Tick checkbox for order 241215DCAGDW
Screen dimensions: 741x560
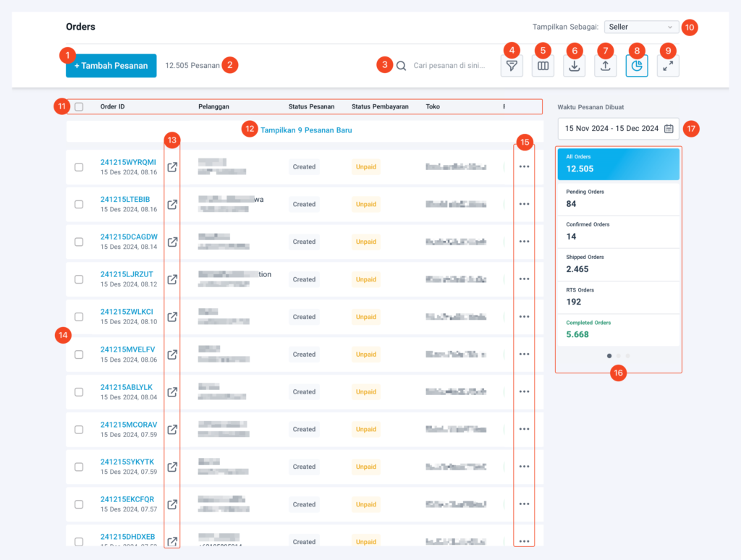point(79,242)
